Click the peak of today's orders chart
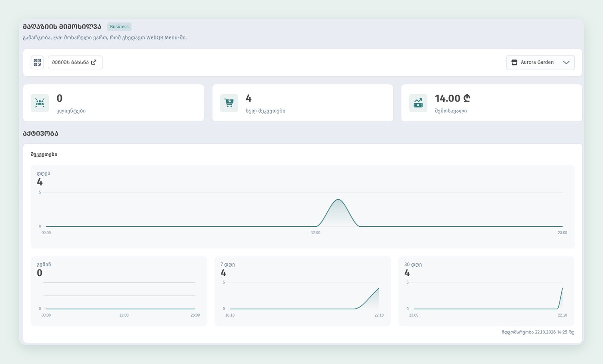The image size is (603, 364). [338, 200]
